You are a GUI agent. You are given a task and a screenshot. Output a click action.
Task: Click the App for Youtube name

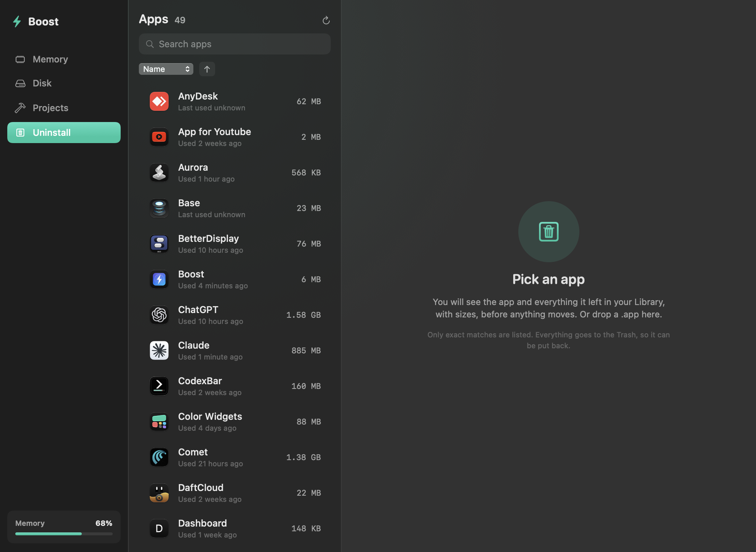point(214,131)
